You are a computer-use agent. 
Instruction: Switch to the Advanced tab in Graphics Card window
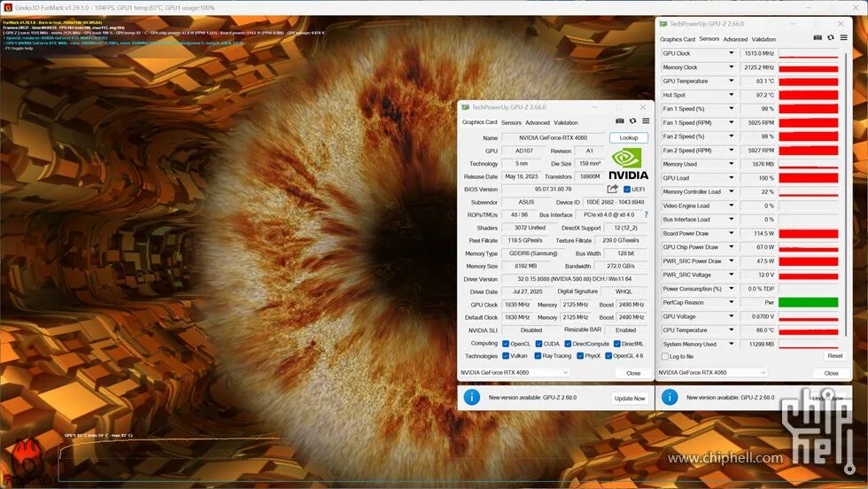click(x=538, y=123)
